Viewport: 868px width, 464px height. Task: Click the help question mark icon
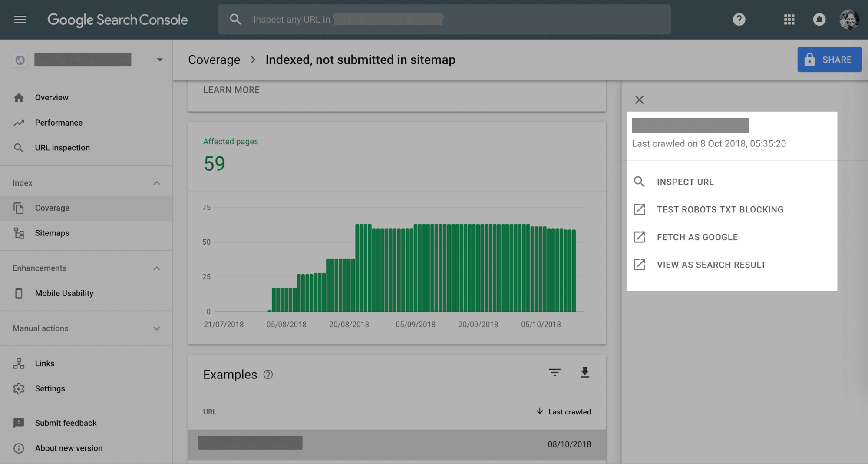pos(739,20)
